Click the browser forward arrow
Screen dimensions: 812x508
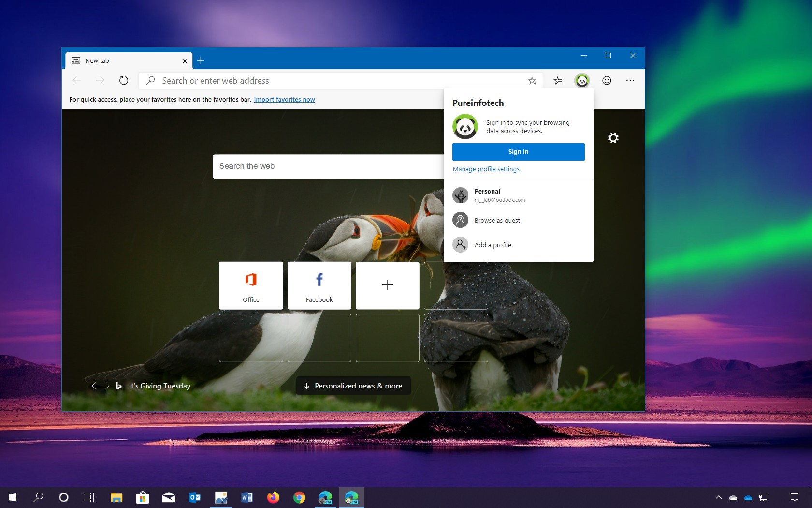(x=100, y=80)
